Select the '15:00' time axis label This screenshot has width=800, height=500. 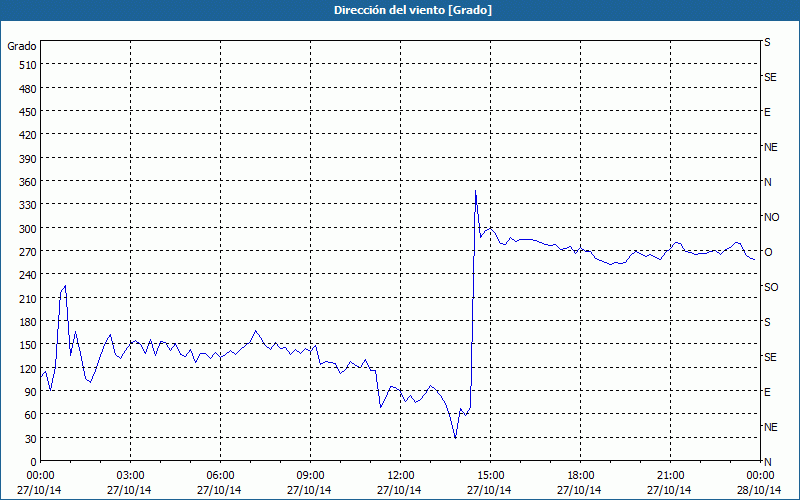[x=490, y=476]
